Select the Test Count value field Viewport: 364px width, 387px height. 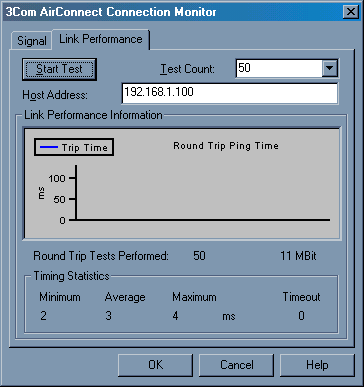click(x=279, y=68)
